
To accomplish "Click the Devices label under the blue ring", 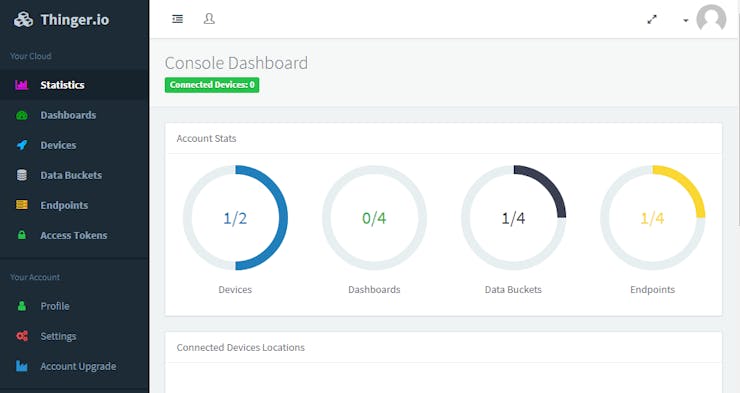I will [x=235, y=290].
